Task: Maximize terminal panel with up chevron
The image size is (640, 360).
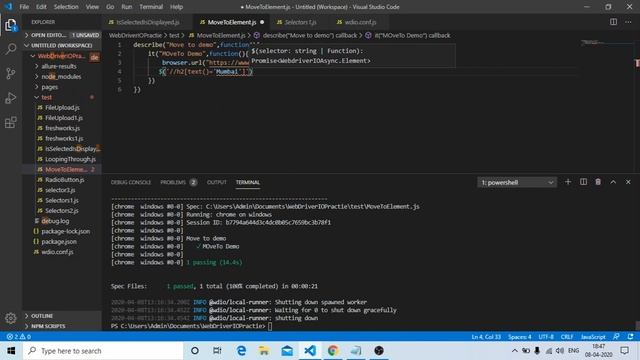Action: (613, 182)
